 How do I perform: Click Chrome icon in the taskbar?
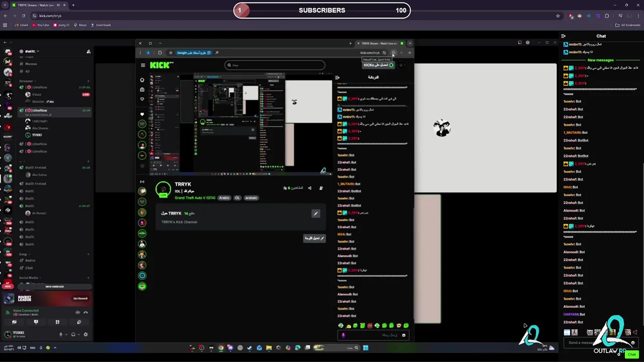[220, 347]
